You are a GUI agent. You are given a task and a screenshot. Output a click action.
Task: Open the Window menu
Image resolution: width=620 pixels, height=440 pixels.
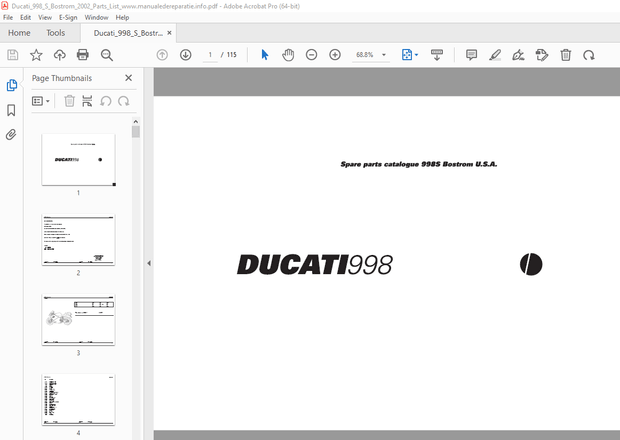(x=96, y=17)
